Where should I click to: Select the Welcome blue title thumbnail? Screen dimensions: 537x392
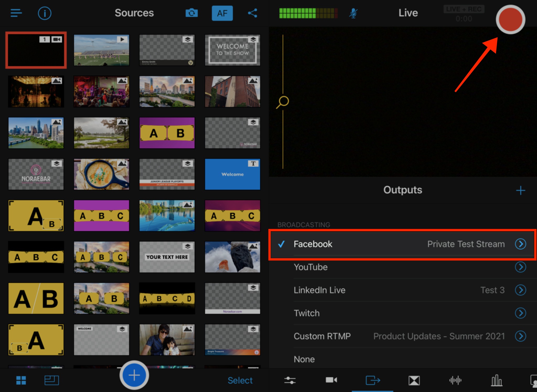(232, 174)
